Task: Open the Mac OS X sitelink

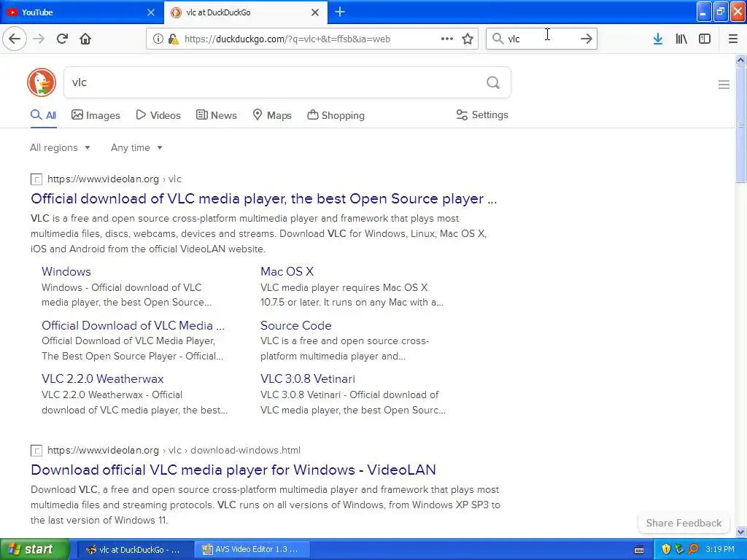Action: click(287, 271)
